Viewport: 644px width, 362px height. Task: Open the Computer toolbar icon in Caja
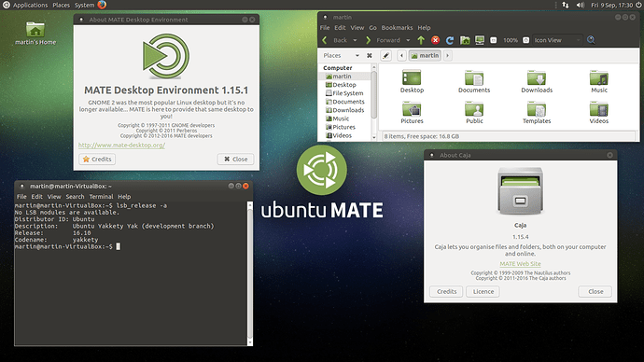pyautogui.click(x=480, y=40)
